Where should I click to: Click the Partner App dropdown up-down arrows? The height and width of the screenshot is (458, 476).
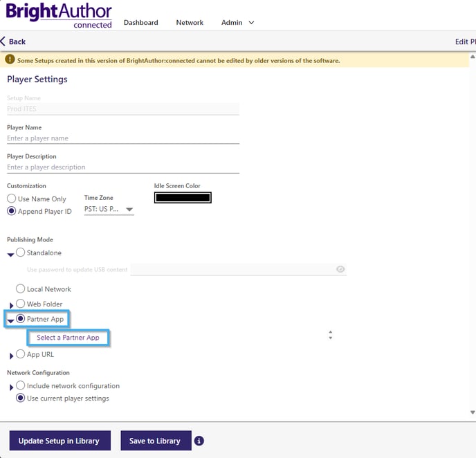coord(331,335)
